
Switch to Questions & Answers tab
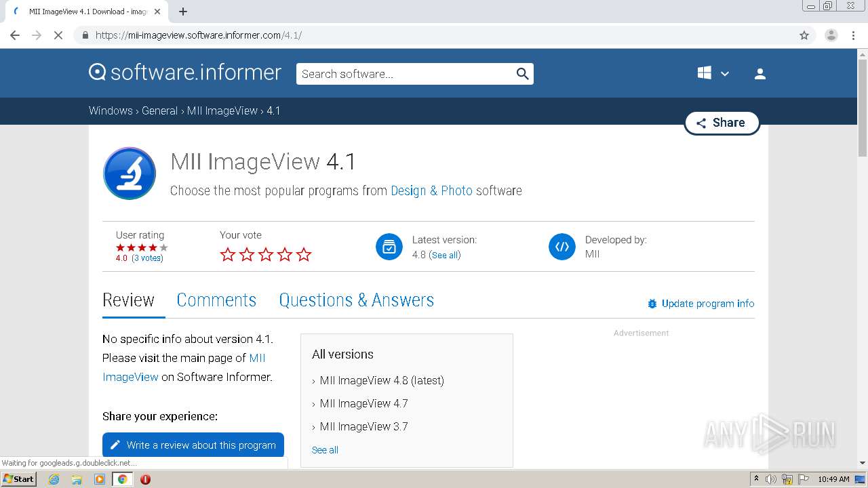tap(357, 300)
